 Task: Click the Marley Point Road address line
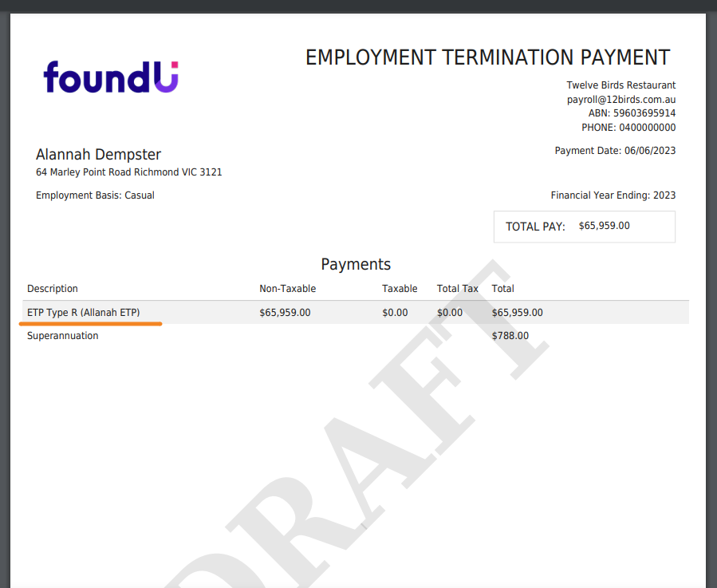128,172
